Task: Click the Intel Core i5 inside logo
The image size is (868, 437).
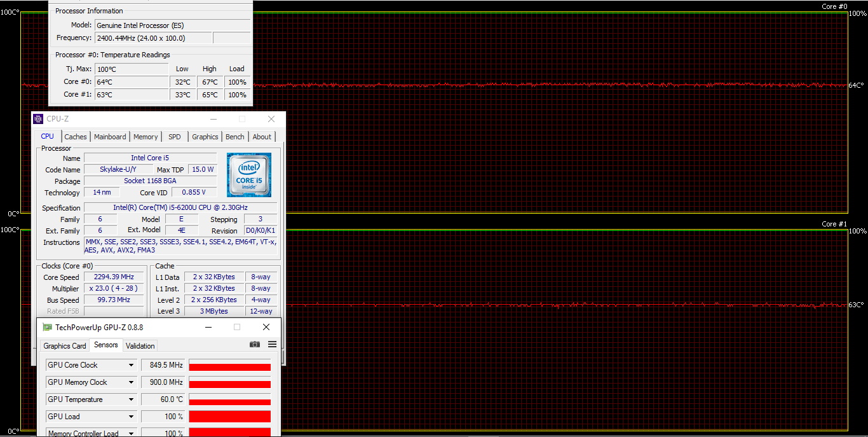Action: click(x=249, y=175)
